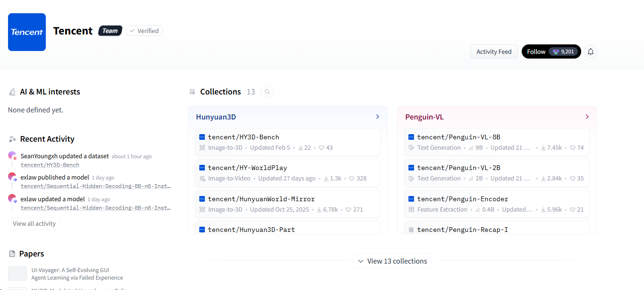This screenshot has height=290, width=644.
Task: Click exlaw's avatar beside 'updated a model'
Action: (x=12, y=198)
